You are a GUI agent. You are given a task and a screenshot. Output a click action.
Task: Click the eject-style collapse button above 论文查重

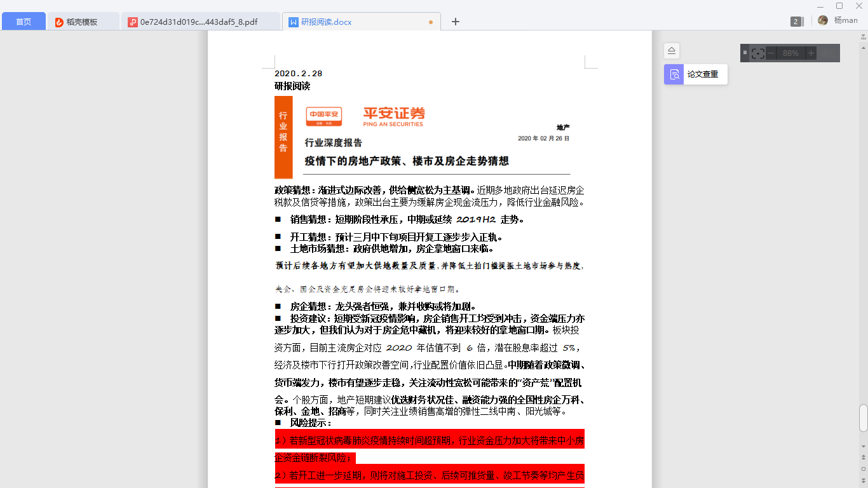(672, 51)
